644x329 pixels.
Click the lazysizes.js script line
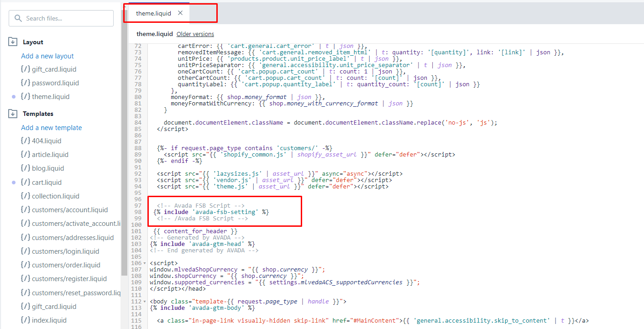click(280, 174)
